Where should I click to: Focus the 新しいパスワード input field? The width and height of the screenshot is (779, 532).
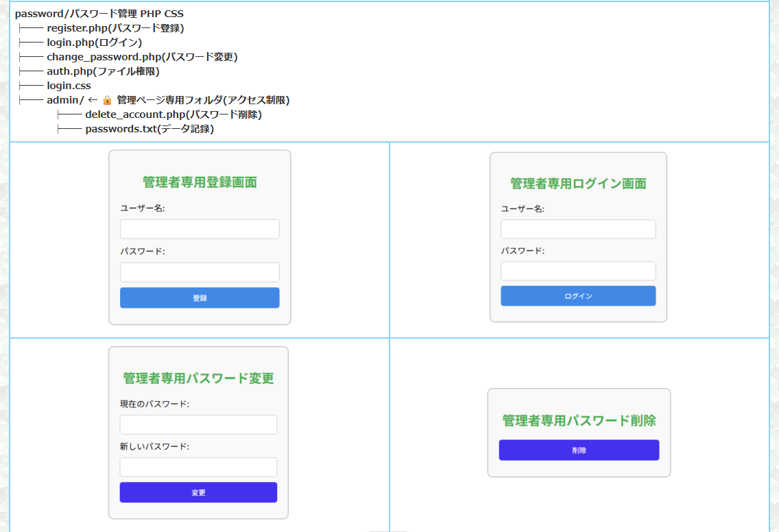[x=198, y=467]
